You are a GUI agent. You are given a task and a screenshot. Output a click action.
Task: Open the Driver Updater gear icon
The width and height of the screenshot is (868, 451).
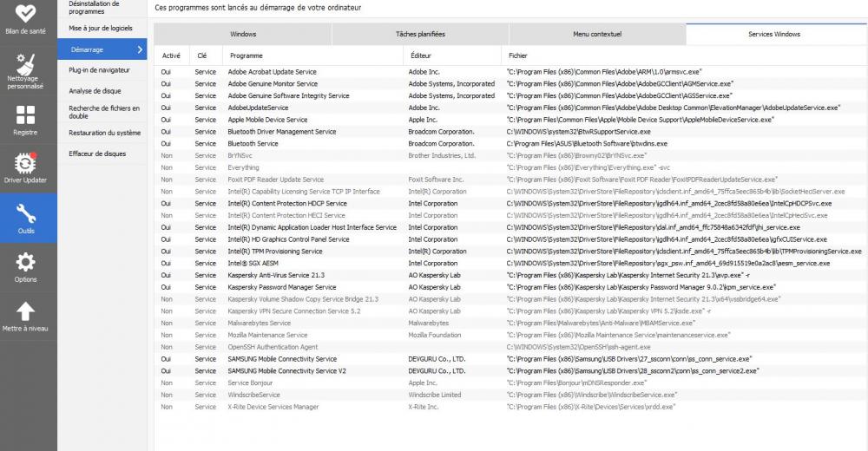pyautogui.click(x=25, y=163)
